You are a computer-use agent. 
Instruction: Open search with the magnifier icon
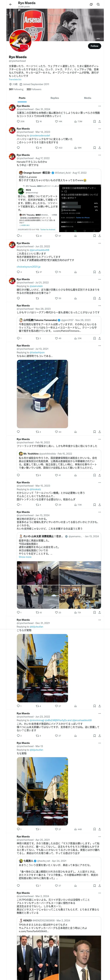pos(98,4)
